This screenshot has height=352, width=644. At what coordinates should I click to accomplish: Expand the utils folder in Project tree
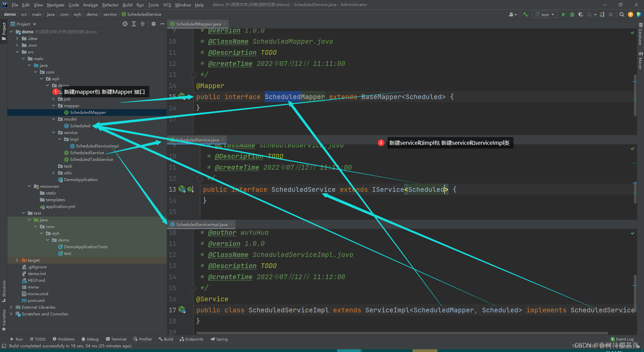[54, 173]
